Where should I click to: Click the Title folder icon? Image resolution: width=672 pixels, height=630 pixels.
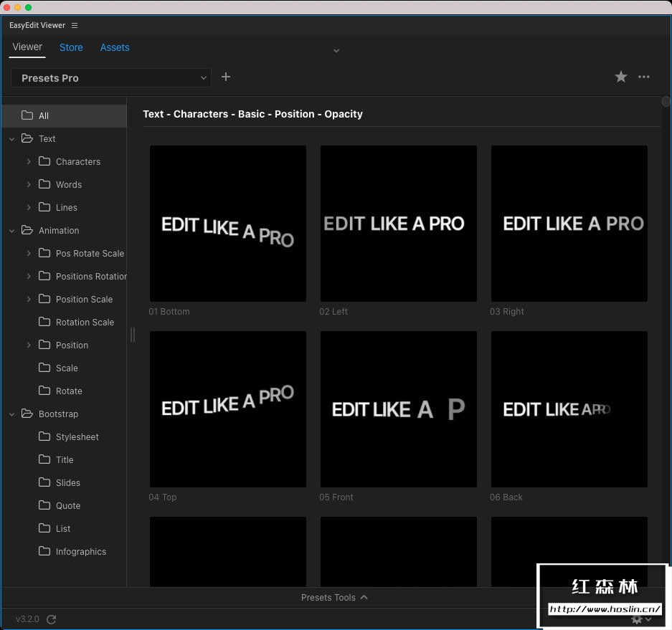[x=44, y=459]
